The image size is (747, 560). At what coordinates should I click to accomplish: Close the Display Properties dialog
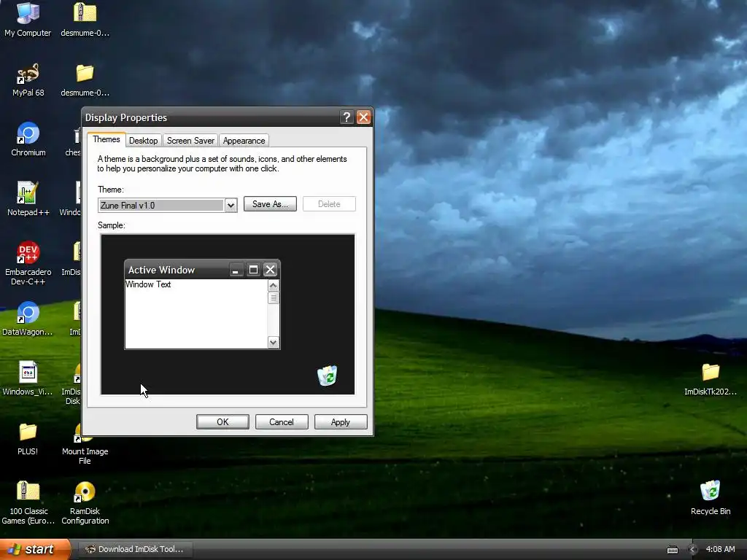(363, 117)
